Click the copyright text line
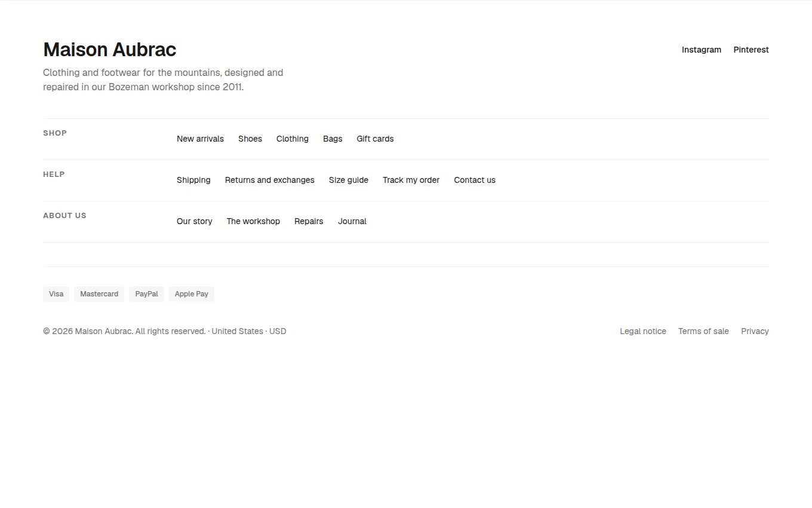The width and height of the screenshot is (812, 508). coord(165,331)
